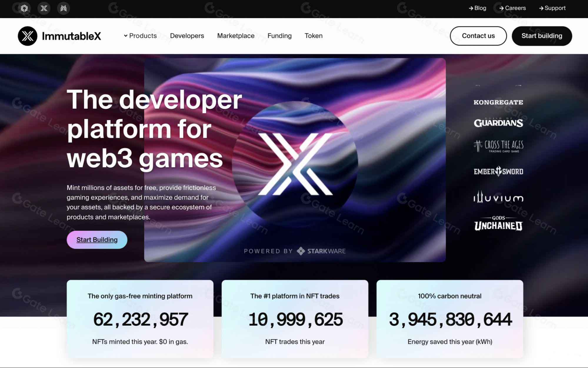588x368 pixels.
Task: Click the ImmutableX round logo in header
Action: click(x=28, y=36)
